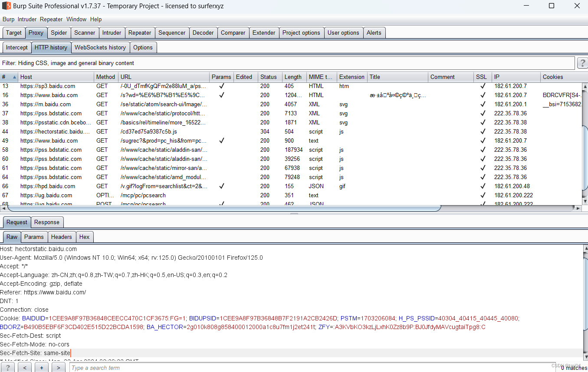Screen dimensions: 588x372
Task: Select the OPTIONS /mcp/pc/pcsearch row 67
Action: pyautogui.click(x=291, y=195)
